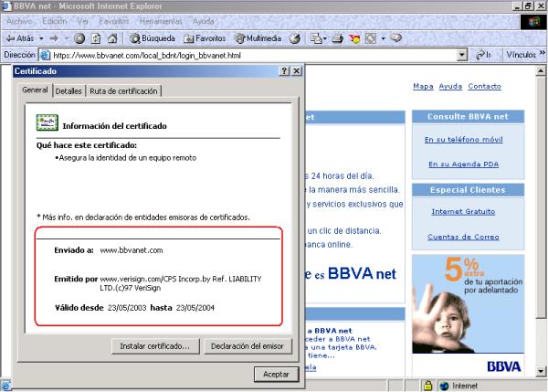Click the page icon beside the URL
The height and width of the screenshot is (392, 548).
[x=45, y=55]
